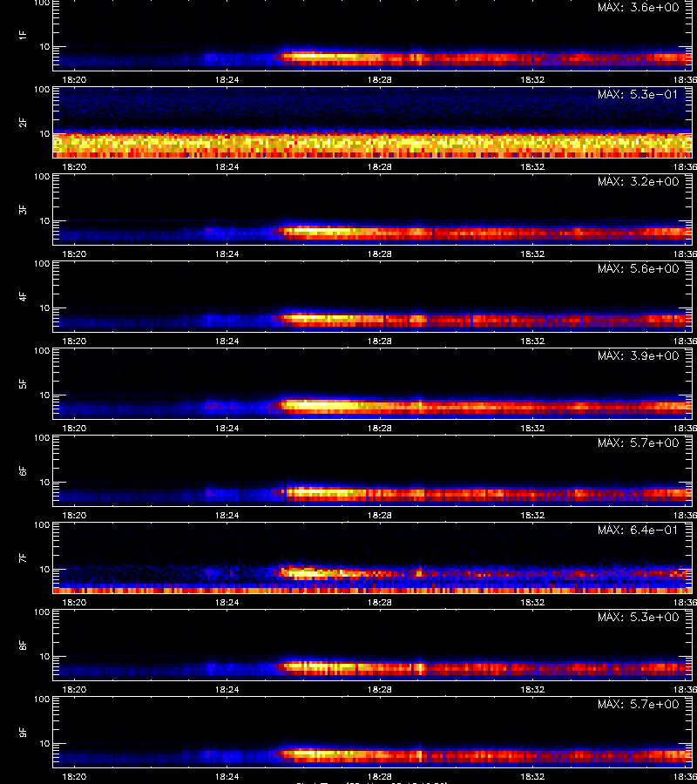Viewport: 697px width, 784px height.
Task: Click '18:28' time label under panel 9F
Action: click(x=380, y=776)
